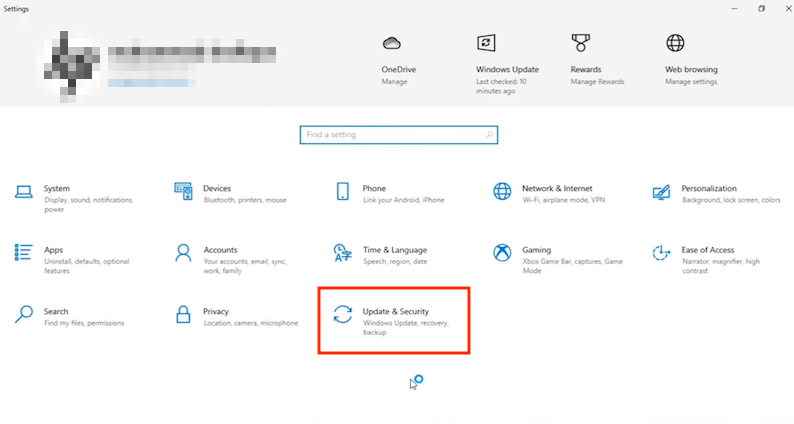This screenshot has width=794, height=424.
Task: Click 'Bluetooth, printers, mouse' description
Action: (245, 200)
